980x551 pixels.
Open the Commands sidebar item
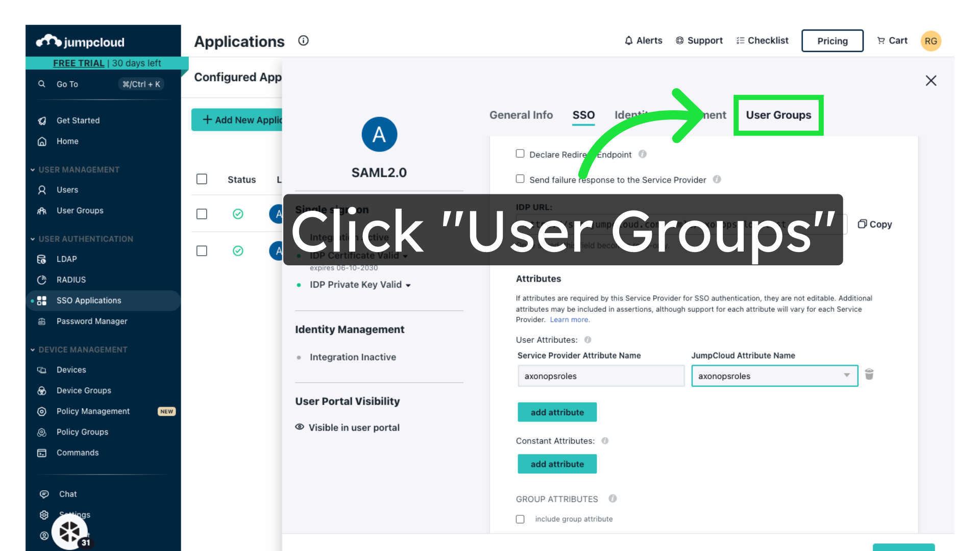[x=78, y=453]
